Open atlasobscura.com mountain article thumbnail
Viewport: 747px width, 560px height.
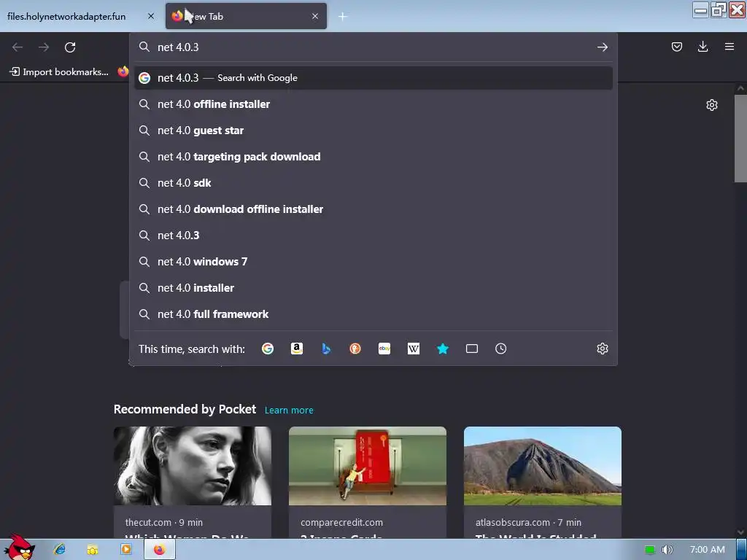click(x=543, y=466)
